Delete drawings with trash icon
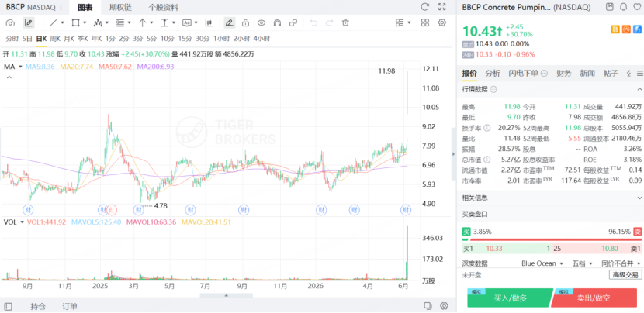The image size is (644, 313). coord(345,22)
